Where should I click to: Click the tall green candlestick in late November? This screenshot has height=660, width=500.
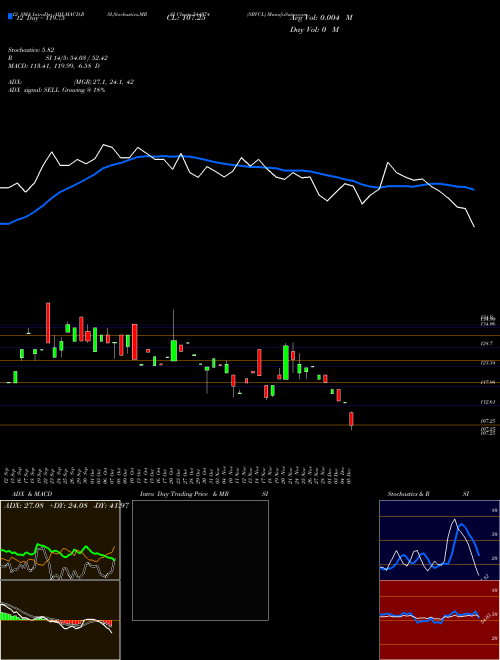click(x=286, y=362)
